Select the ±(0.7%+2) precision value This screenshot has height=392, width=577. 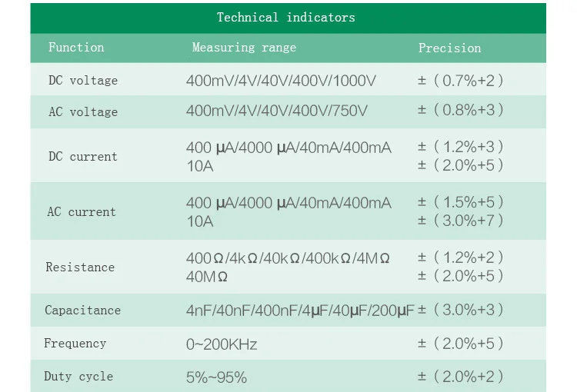click(x=460, y=80)
